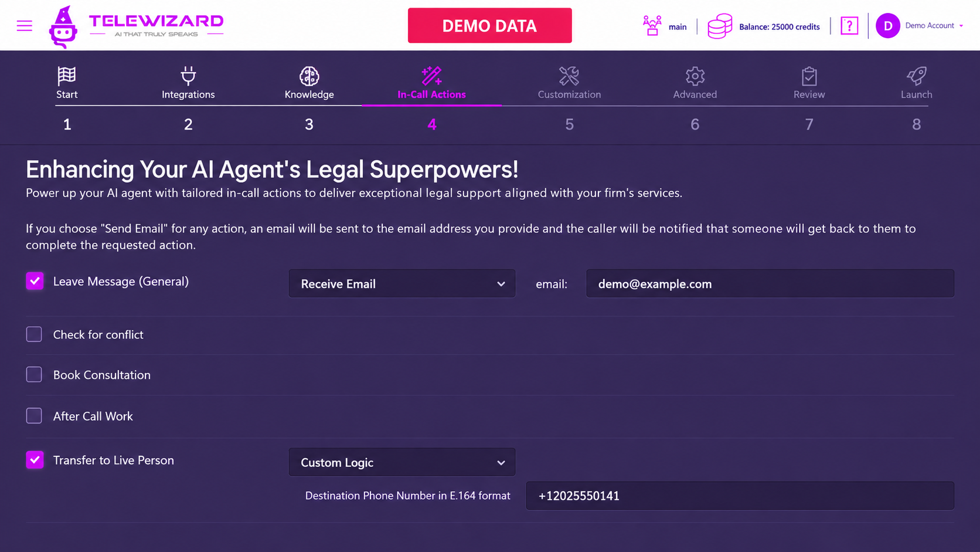Go to the Start step tab
The height and width of the screenshot is (552, 980).
(x=67, y=94)
